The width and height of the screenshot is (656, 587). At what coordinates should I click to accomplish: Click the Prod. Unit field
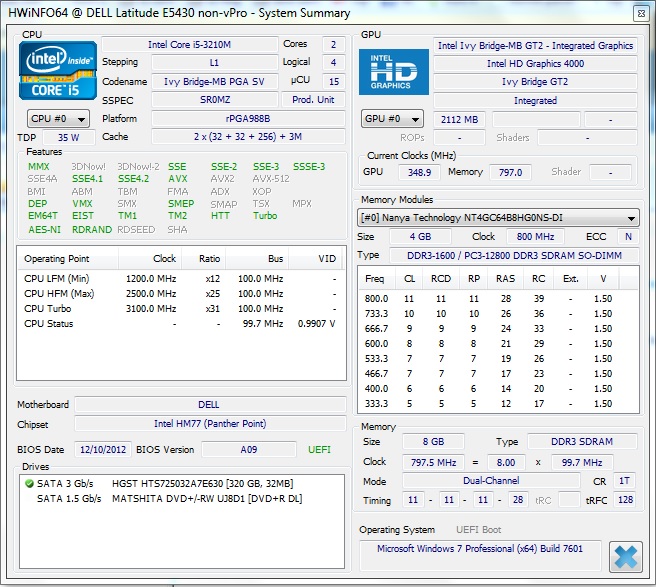point(313,100)
